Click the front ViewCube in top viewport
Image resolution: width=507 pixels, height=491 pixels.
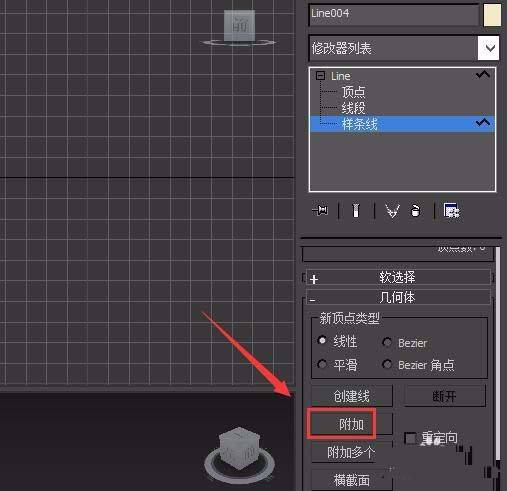pos(239,26)
